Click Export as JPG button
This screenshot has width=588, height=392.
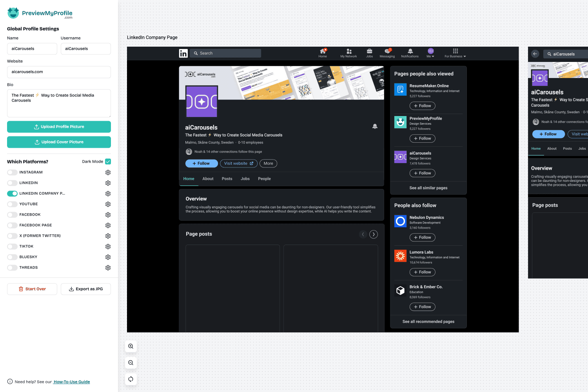[86, 289]
